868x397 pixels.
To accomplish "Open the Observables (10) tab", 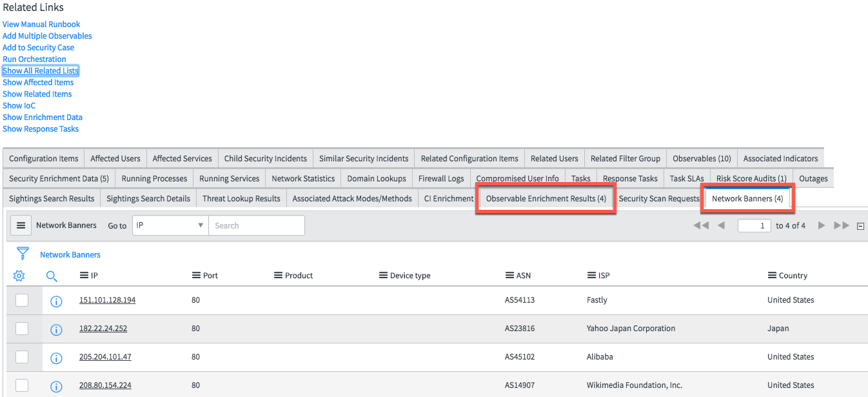I will [702, 158].
